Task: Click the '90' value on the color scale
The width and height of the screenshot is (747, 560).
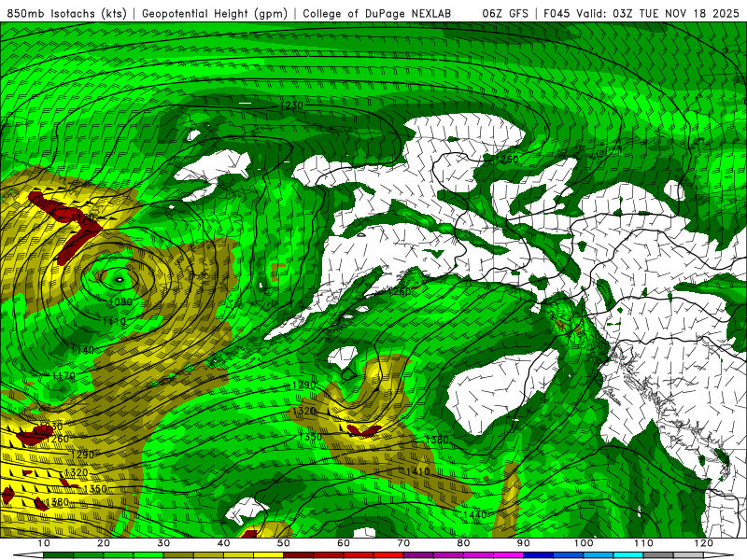Action: click(524, 543)
